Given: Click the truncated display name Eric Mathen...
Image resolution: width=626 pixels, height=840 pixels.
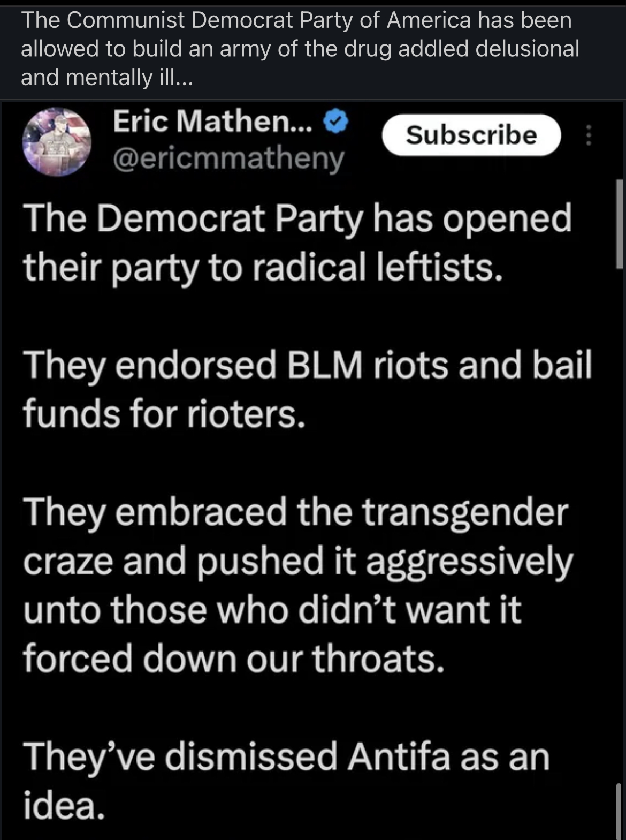Looking at the screenshot, I should (x=212, y=122).
